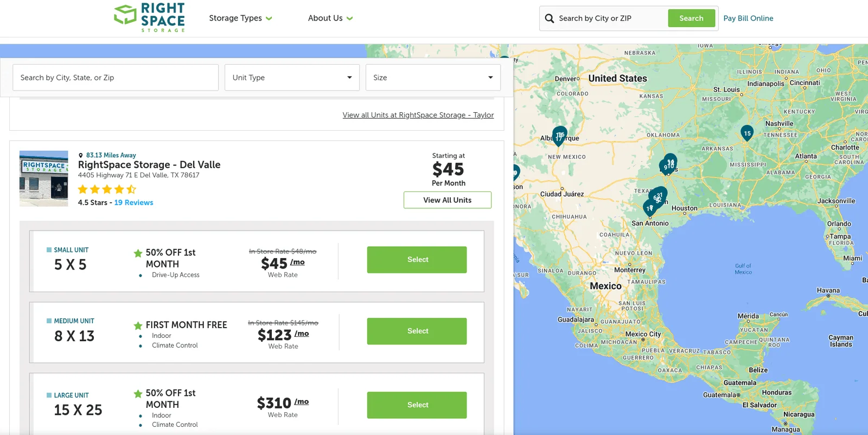The width and height of the screenshot is (868, 435).
Task: Select the 5 X 5 small unit
Action: coord(417,260)
